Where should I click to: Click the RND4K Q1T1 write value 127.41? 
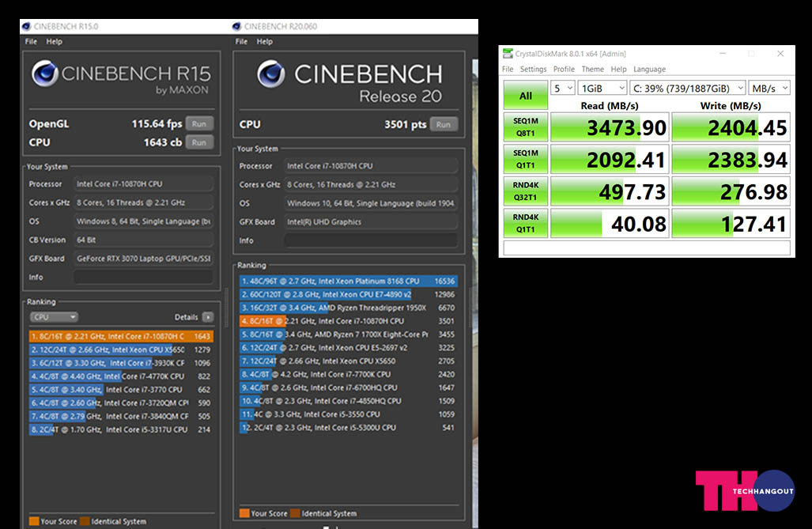[x=731, y=223]
